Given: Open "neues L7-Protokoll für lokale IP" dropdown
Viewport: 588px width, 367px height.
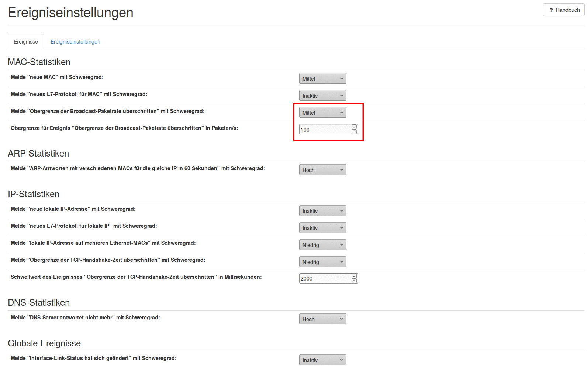Looking at the screenshot, I should tap(322, 228).
